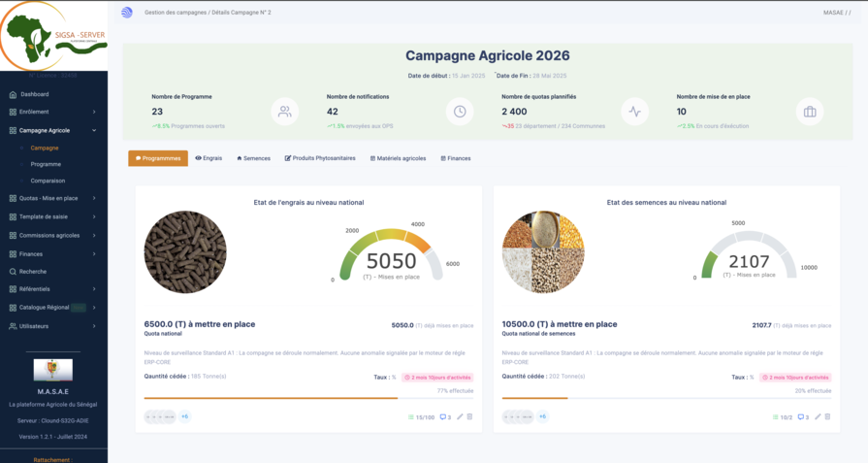Click the users icon beside Nombre de Programme
The width and height of the screenshot is (868, 463).
[284, 112]
